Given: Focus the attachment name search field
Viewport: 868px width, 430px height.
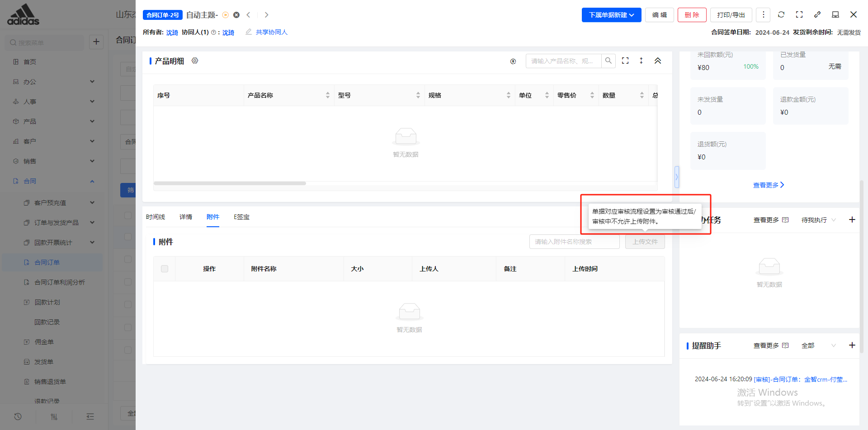Looking at the screenshot, I should (x=575, y=242).
